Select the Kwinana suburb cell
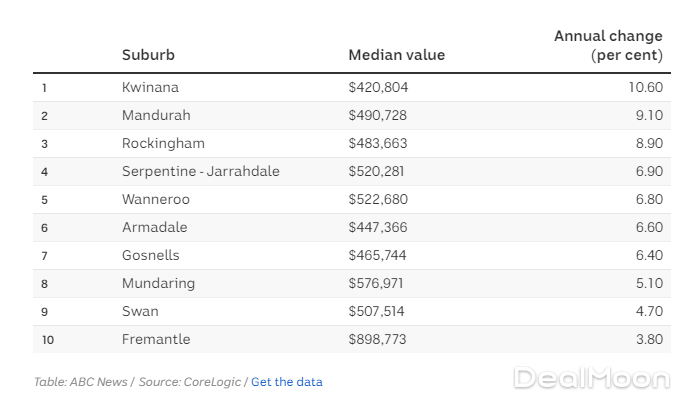 (150, 87)
